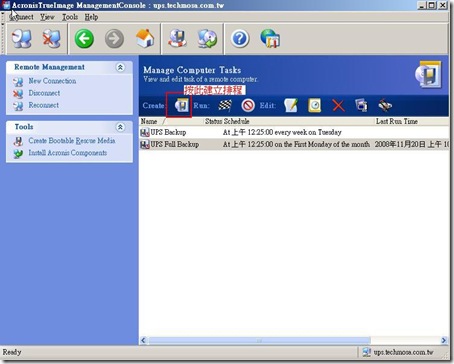Click the Install Acronis Components toolbar icon

(x=207, y=39)
